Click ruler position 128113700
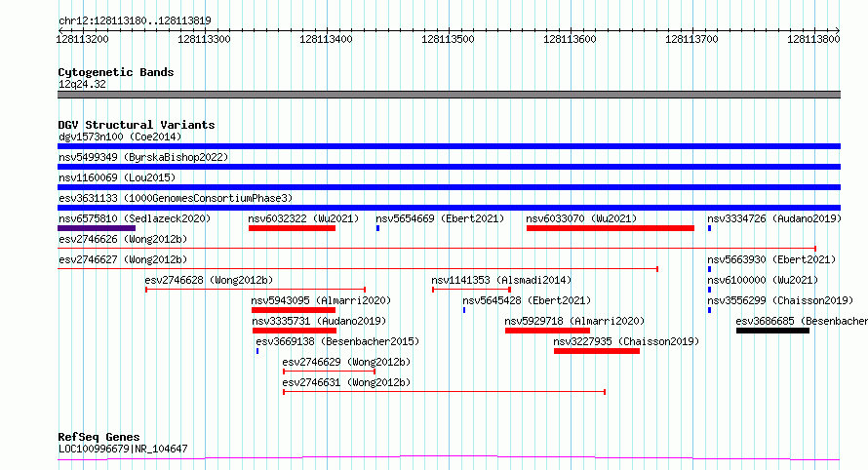The height and width of the screenshot is (470, 868). pos(691,39)
